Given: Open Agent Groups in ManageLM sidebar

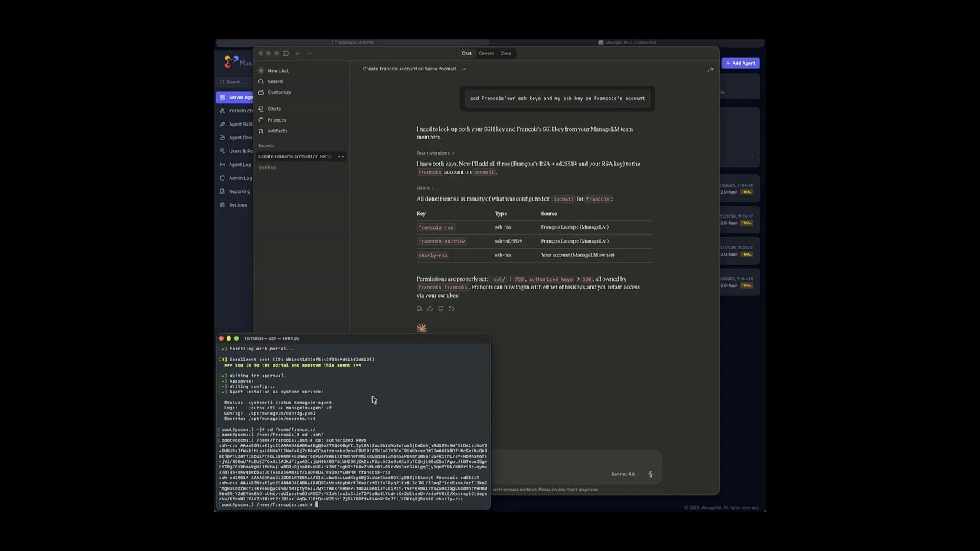Looking at the screenshot, I should (x=235, y=138).
